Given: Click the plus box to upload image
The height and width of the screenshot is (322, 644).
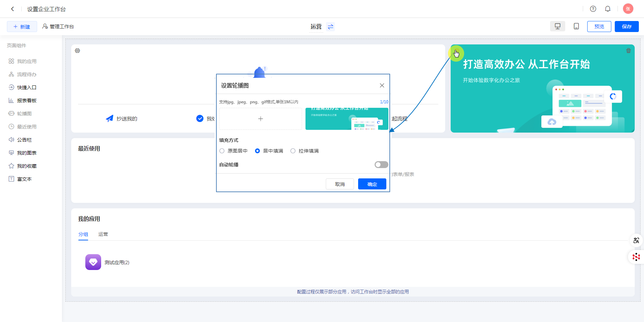Looking at the screenshot, I should pyautogui.click(x=260, y=119).
